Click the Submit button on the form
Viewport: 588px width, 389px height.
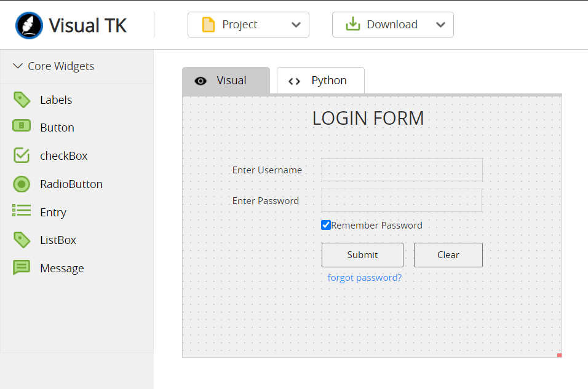coord(362,254)
